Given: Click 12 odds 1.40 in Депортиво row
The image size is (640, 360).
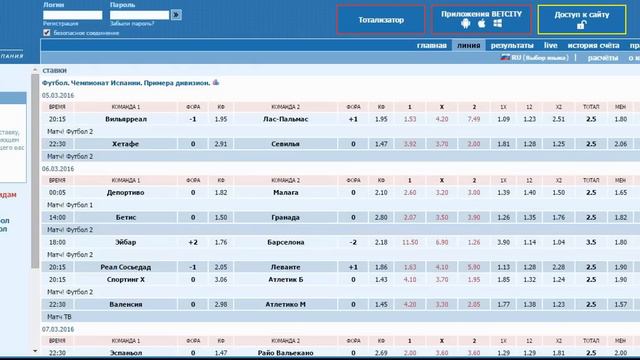Looking at the screenshot, I should (529, 193).
